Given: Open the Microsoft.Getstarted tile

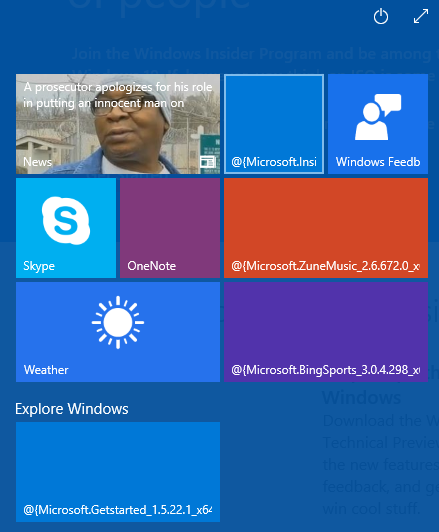Looking at the screenshot, I should tap(118, 472).
